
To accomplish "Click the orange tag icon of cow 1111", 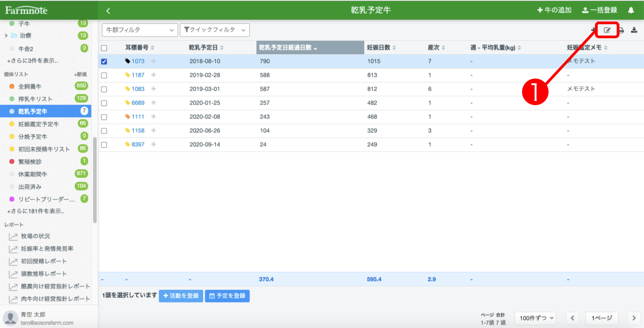I will point(128,117).
